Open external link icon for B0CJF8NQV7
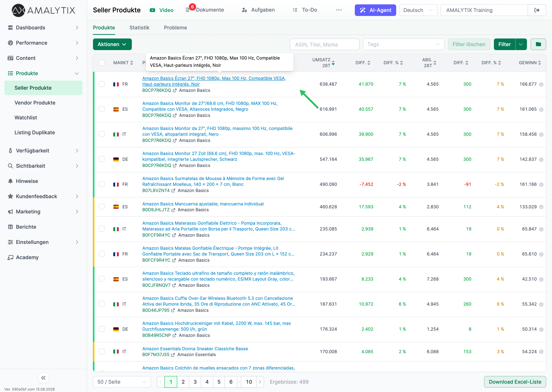 174,285
